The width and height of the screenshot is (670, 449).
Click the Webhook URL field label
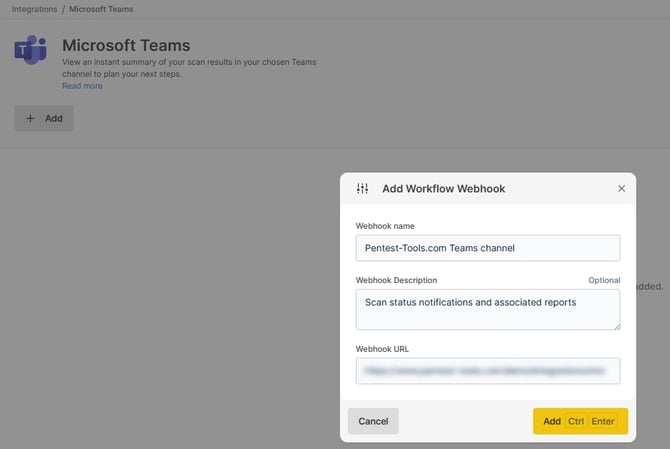pyautogui.click(x=383, y=349)
